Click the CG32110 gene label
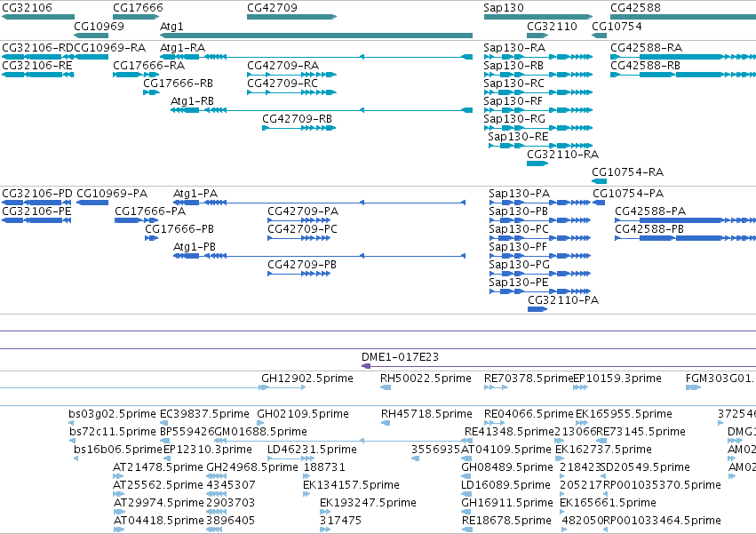 (x=552, y=26)
